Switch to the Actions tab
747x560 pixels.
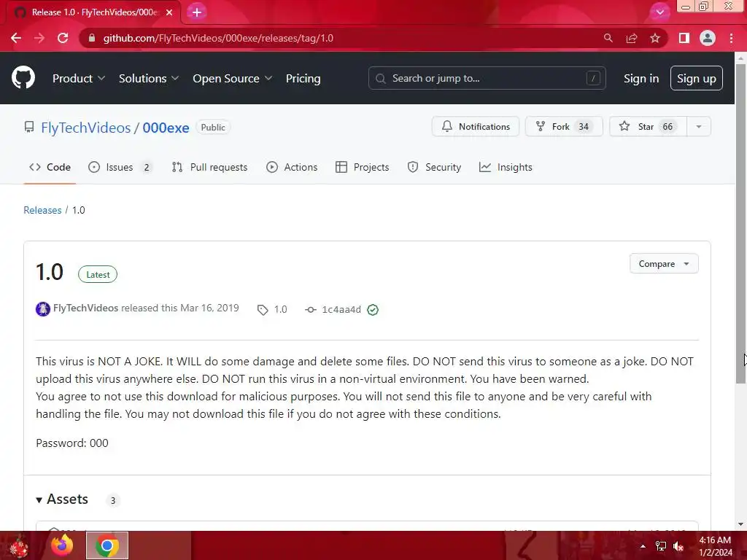coord(292,167)
